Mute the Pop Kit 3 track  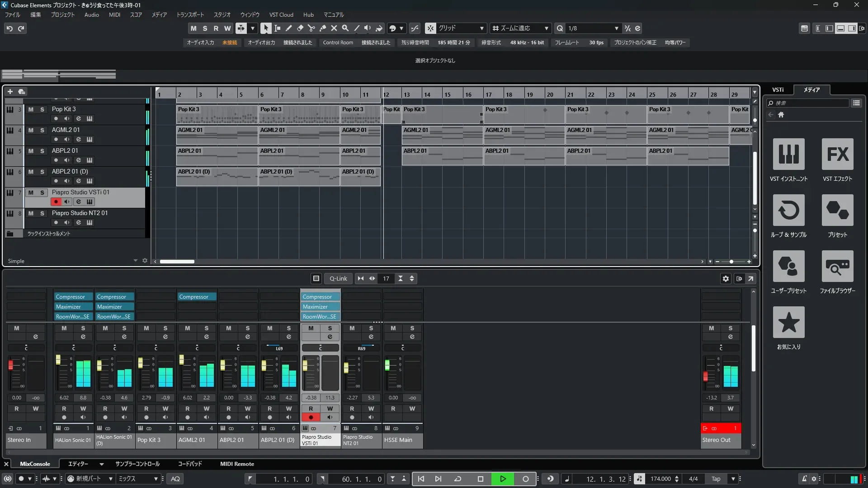tap(31, 109)
